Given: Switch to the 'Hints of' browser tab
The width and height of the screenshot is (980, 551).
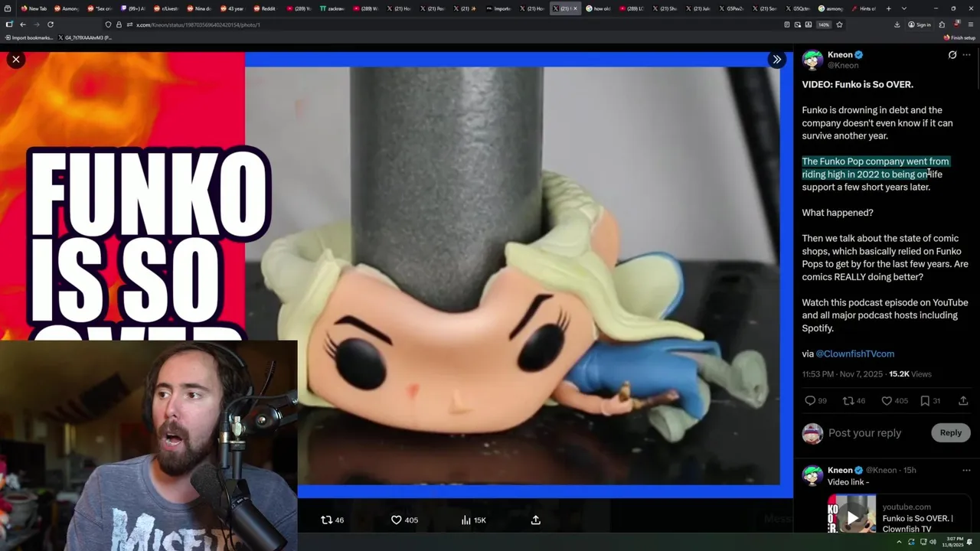Looking at the screenshot, I should click(x=864, y=8).
